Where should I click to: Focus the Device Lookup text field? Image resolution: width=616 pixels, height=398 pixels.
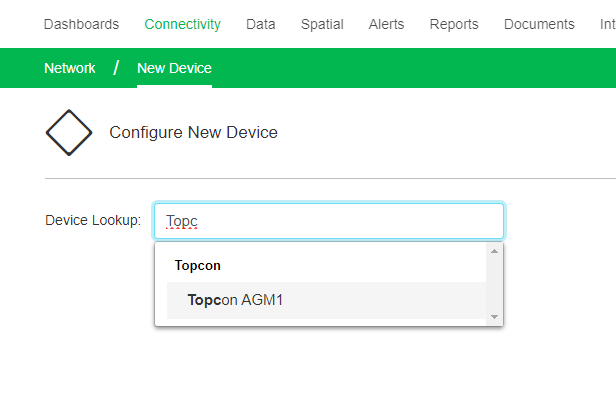click(x=329, y=221)
